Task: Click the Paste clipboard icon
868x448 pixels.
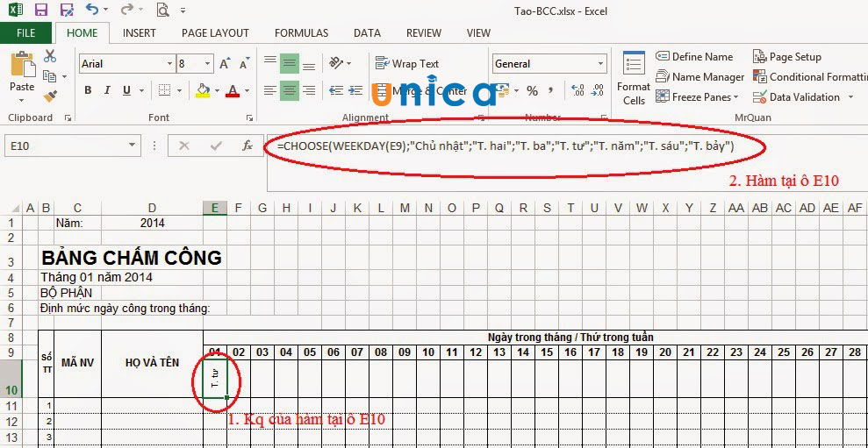Action: point(22,64)
